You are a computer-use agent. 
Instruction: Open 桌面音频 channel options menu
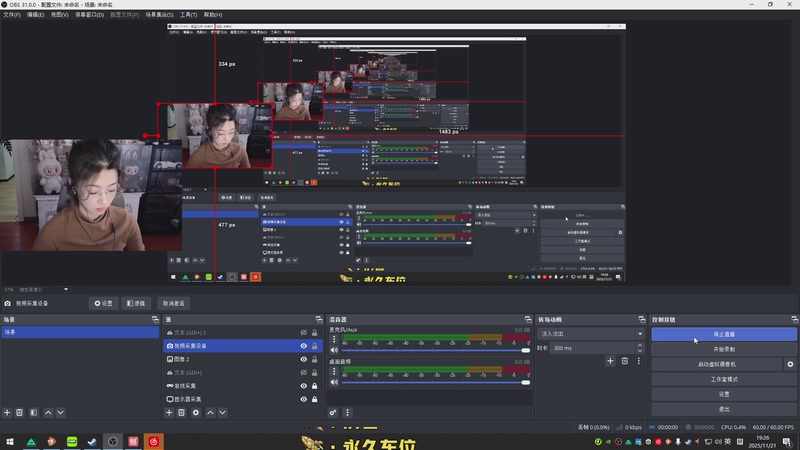click(334, 371)
